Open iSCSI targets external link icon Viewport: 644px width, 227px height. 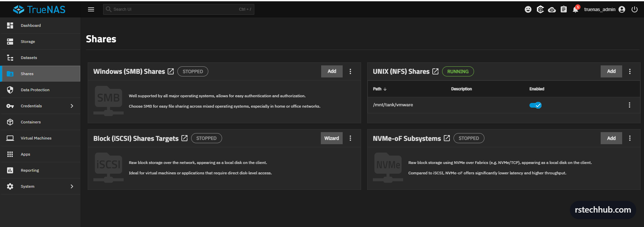point(184,138)
